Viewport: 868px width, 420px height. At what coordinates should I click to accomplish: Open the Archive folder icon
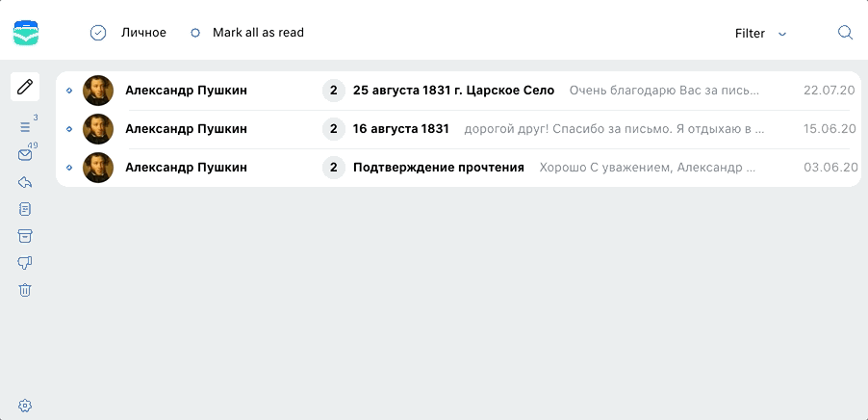coord(25,236)
